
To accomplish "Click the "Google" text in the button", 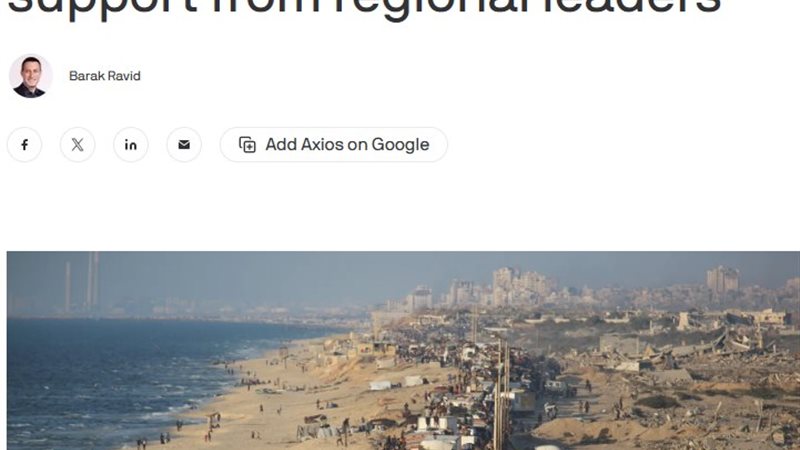I will (x=400, y=145).
